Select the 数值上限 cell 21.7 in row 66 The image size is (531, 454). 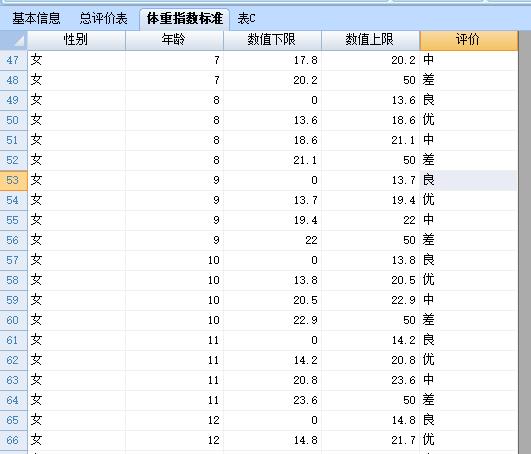370,440
